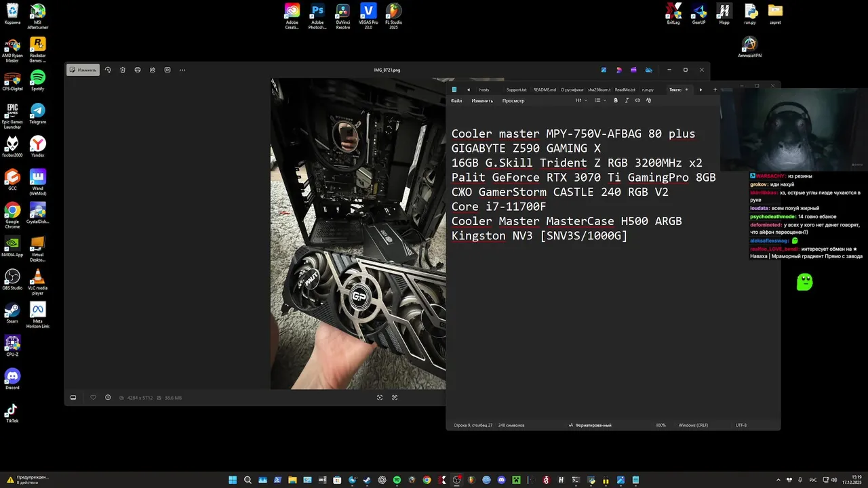Image resolution: width=868 pixels, height=488 pixels.
Task: Share the image from Photos toolbar
Action: coord(153,70)
